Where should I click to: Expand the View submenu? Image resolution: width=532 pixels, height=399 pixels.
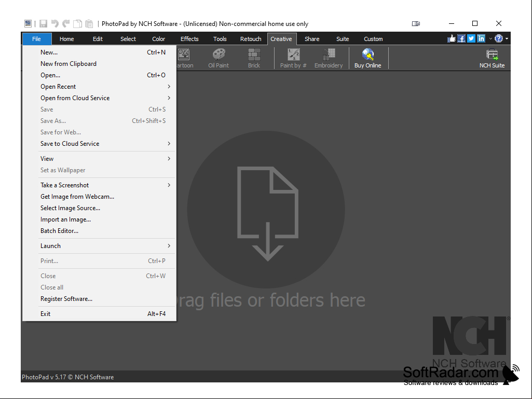pos(100,158)
